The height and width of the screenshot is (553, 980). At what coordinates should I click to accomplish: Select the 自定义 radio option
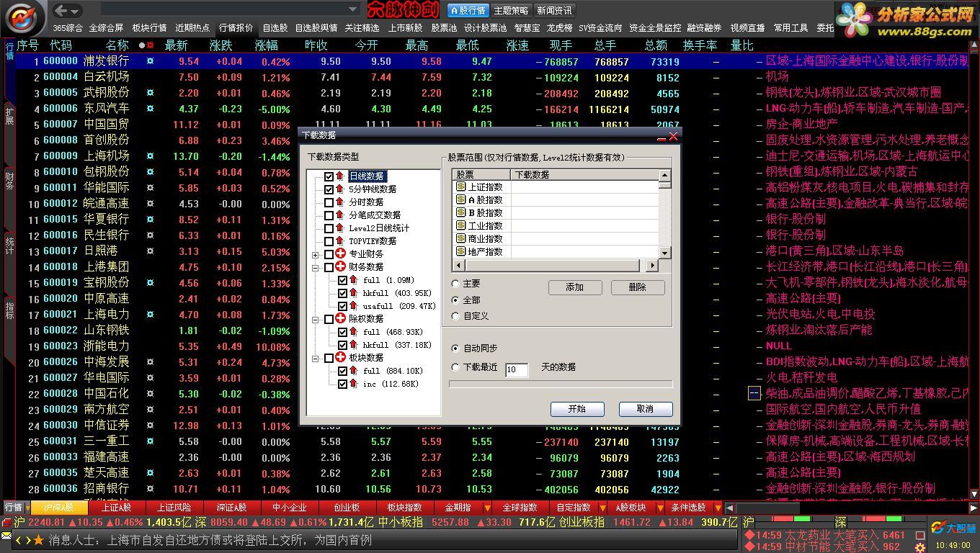[455, 315]
